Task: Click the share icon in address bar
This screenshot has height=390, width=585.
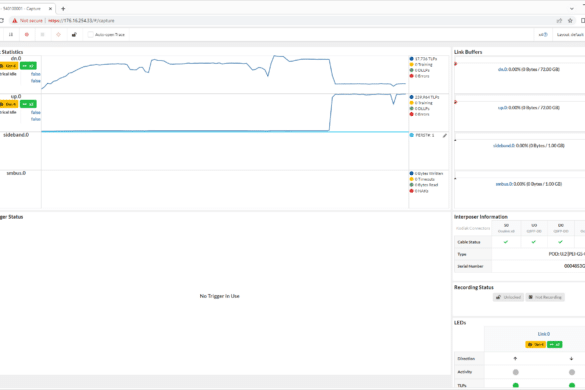Action: click(x=559, y=21)
